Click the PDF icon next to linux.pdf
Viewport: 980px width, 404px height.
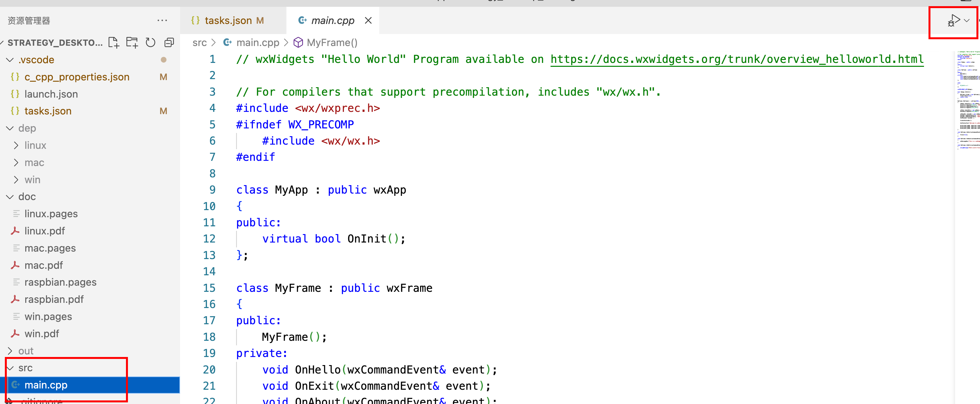[15, 231]
